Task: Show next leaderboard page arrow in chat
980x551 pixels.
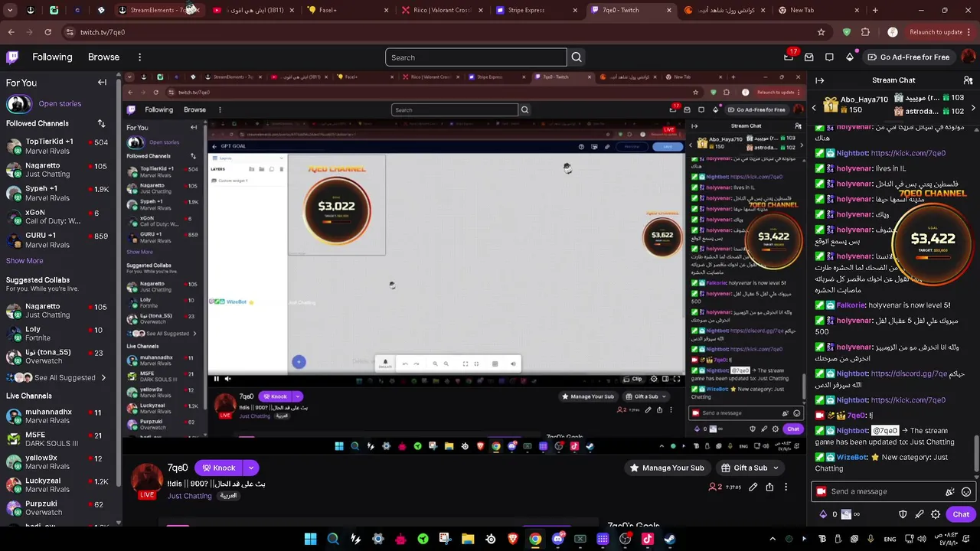Action: click(x=973, y=108)
